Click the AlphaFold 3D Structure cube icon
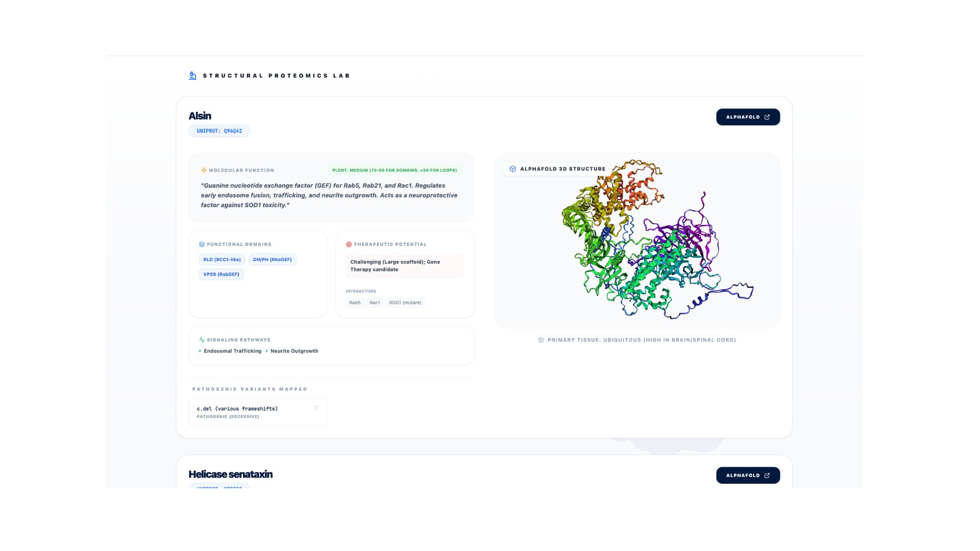 pyautogui.click(x=513, y=169)
